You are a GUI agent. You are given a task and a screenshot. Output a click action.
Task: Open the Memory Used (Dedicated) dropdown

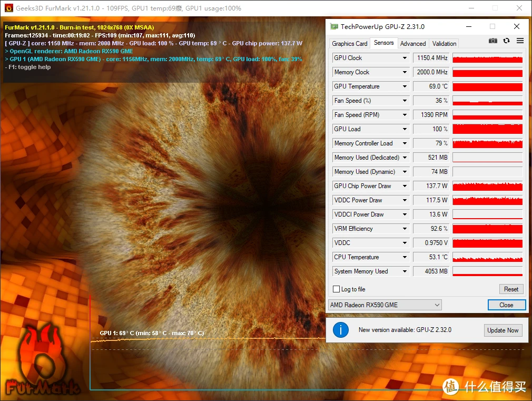click(x=405, y=158)
